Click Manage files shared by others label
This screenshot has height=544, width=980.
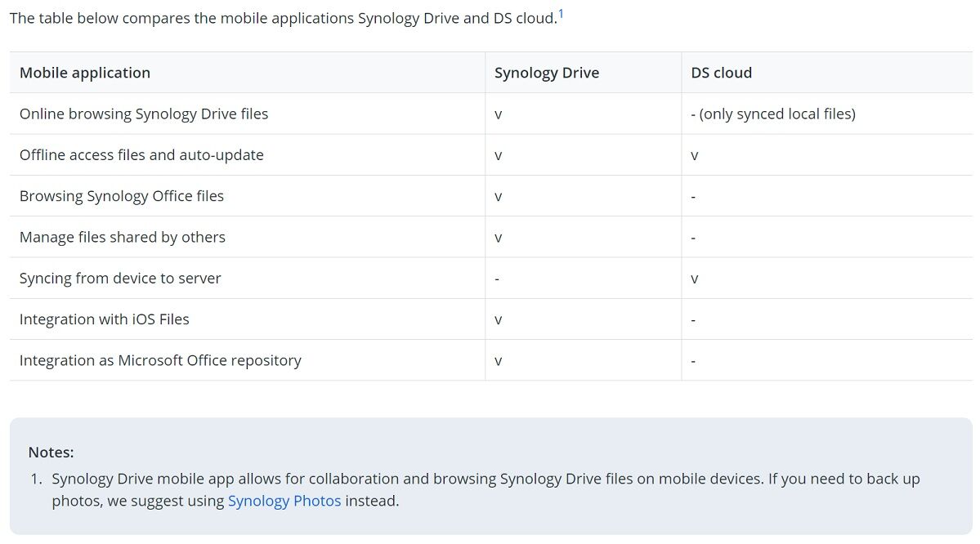coord(123,238)
